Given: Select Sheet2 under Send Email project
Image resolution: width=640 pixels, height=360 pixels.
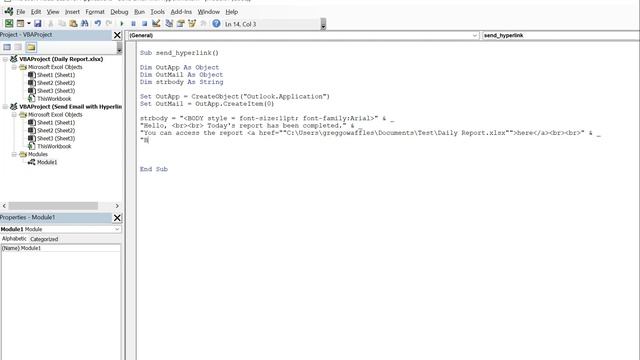Looking at the screenshot, I should [56, 131].
